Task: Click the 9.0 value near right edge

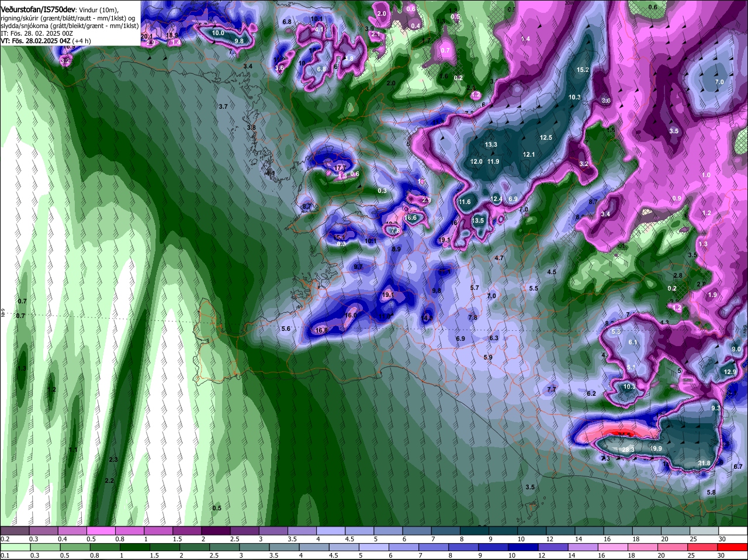Action: click(736, 349)
